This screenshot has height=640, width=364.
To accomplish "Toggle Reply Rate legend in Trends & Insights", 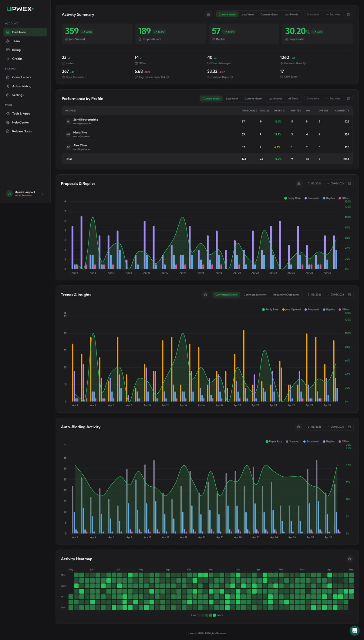I will tap(270, 310).
